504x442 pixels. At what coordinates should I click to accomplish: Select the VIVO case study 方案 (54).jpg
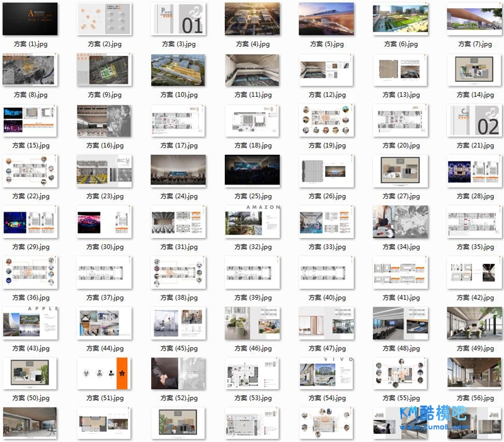tap(326, 373)
